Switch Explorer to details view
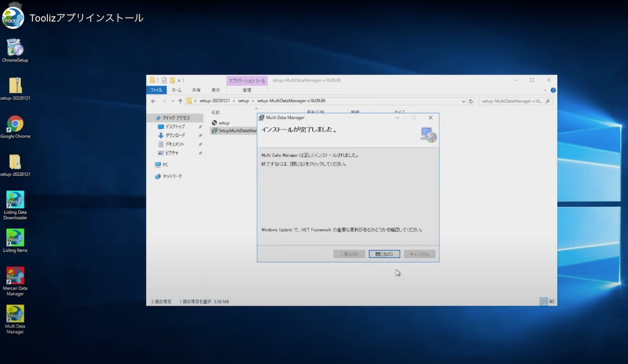The width and height of the screenshot is (628, 364). (543, 301)
